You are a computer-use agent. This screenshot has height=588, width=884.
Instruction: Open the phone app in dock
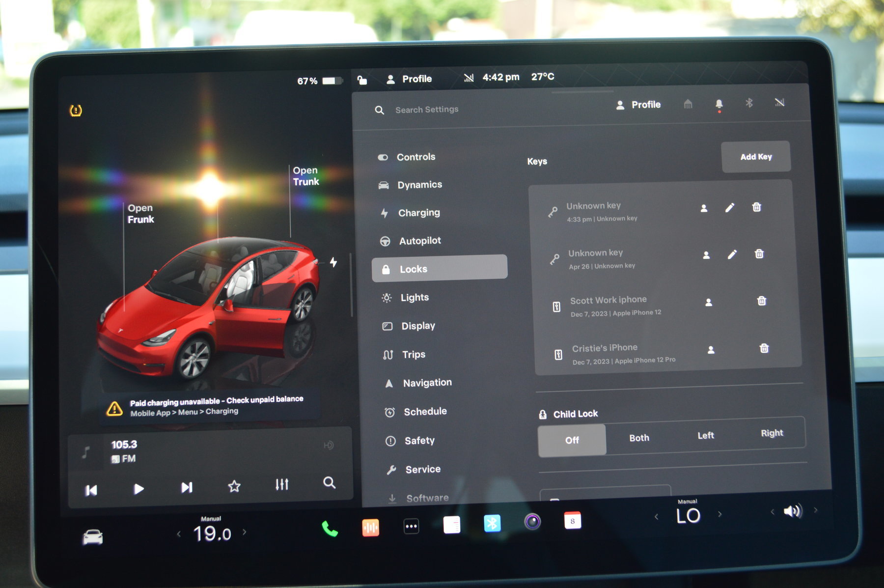[330, 529]
